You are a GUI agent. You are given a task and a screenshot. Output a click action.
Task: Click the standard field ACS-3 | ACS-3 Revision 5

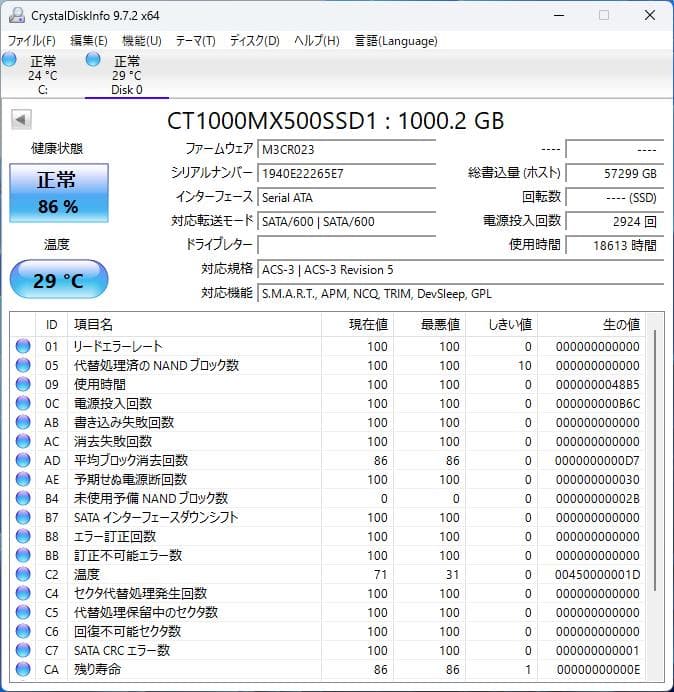point(460,269)
